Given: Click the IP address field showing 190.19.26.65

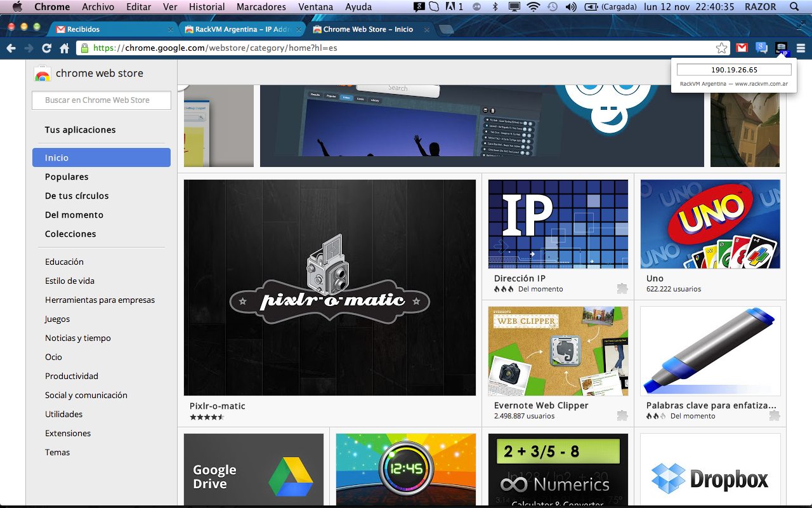Looking at the screenshot, I should pyautogui.click(x=734, y=70).
